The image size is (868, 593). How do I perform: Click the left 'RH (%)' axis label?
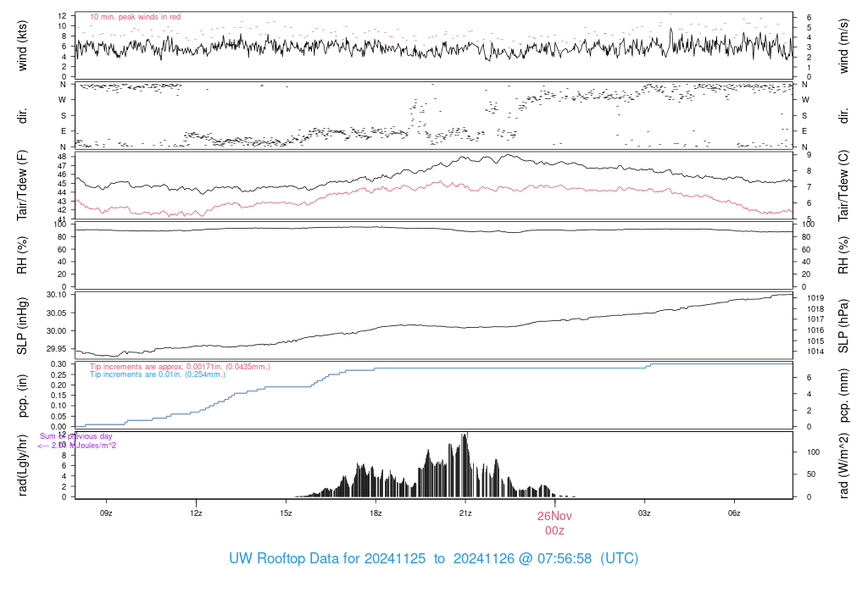click(x=22, y=255)
